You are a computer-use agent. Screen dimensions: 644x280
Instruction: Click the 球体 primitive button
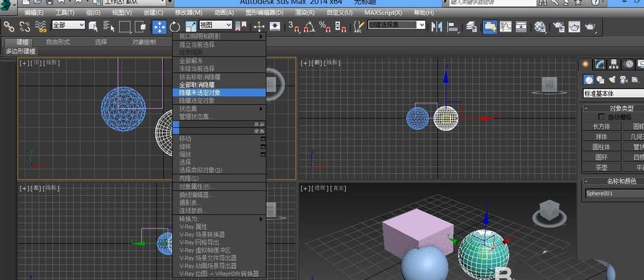click(602, 136)
